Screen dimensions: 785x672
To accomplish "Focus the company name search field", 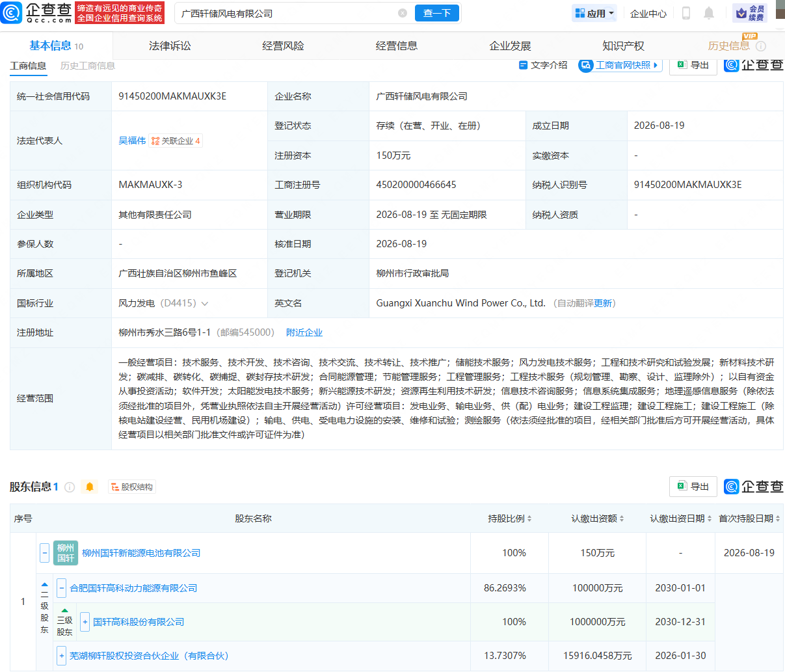I will pyautogui.click(x=286, y=13).
